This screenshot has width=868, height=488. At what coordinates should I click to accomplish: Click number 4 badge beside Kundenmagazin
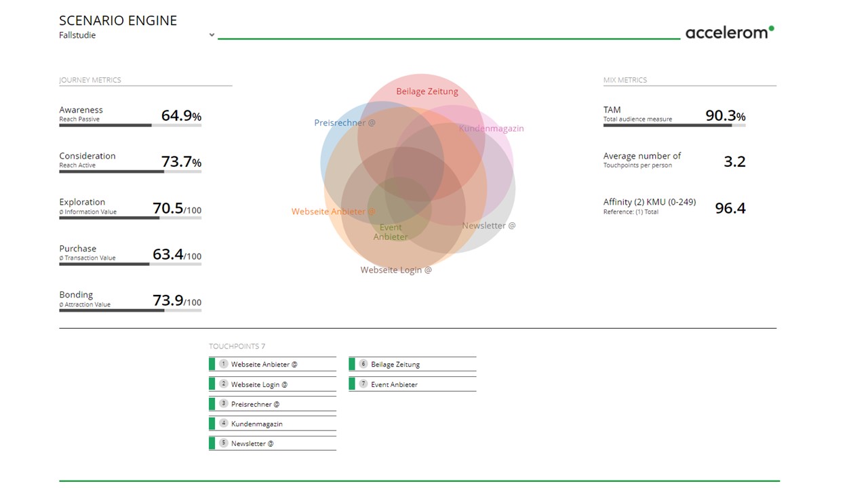pos(223,423)
